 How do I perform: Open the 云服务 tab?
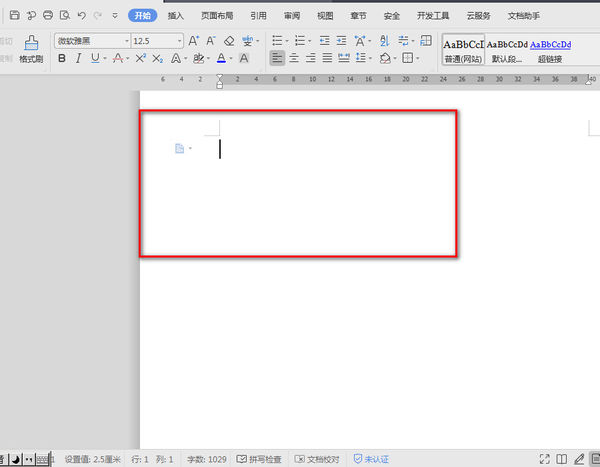(478, 16)
